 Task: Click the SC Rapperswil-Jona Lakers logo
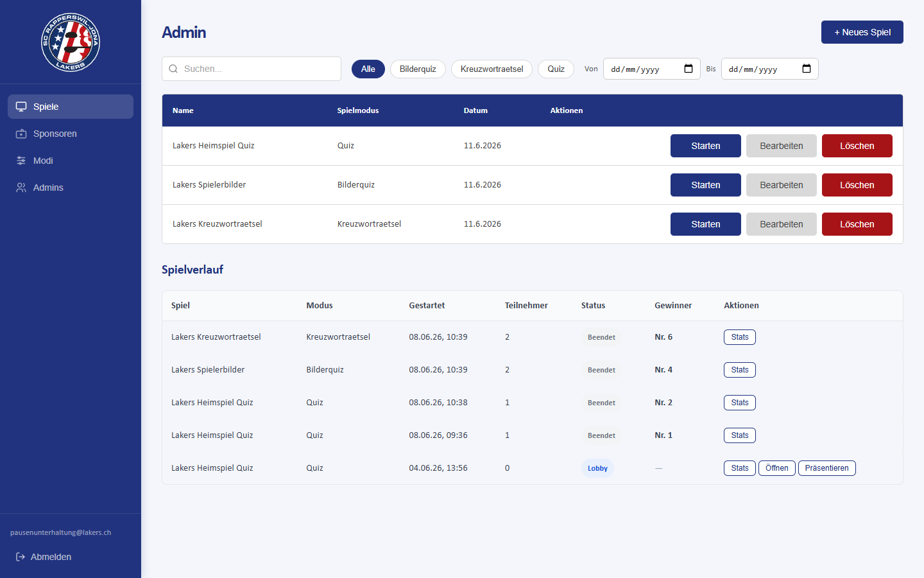[71, 42]
